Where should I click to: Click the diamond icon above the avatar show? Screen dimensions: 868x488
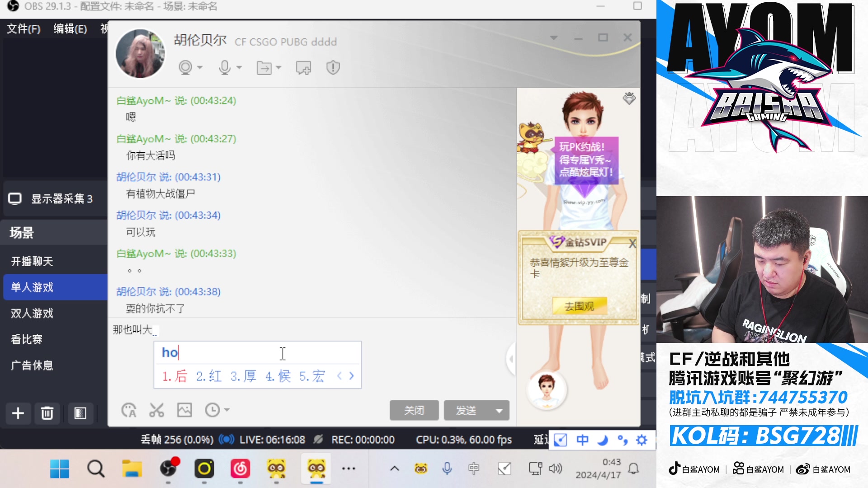(629, 98)
